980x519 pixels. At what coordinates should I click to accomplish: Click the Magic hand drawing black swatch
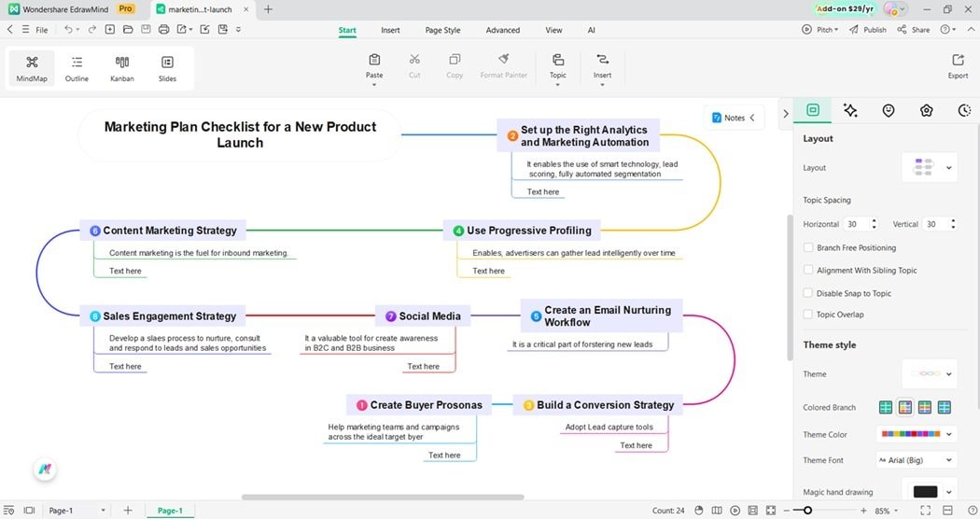tap(925, 492)
